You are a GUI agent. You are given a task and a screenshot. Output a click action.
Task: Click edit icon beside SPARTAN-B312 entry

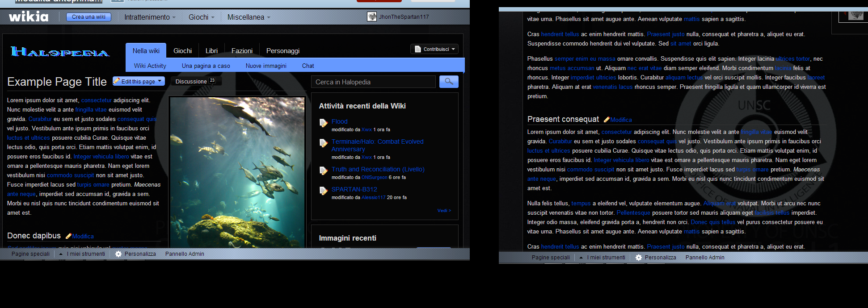pos(324,191)
